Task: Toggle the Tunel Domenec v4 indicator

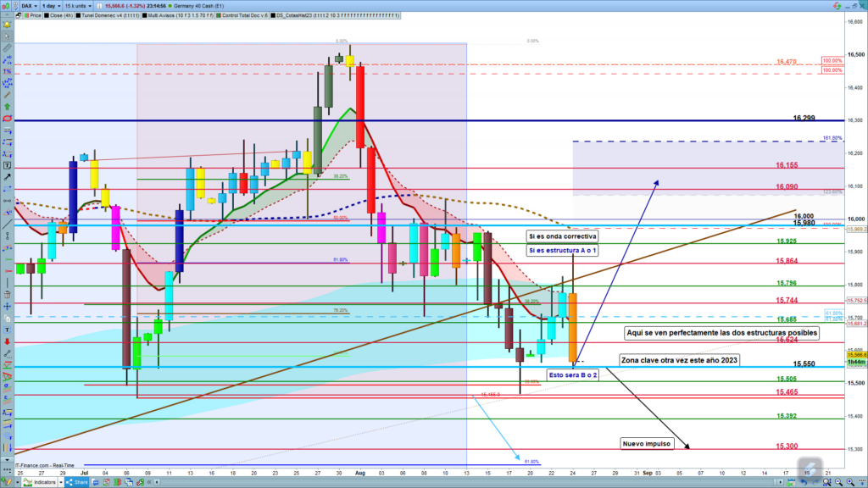Action: [x=109, y=15]
